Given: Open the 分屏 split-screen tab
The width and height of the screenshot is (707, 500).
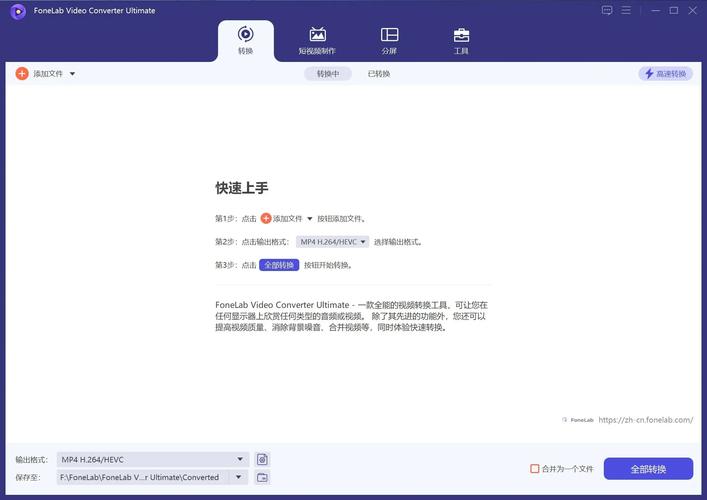Looking at the screenshot, I should [x=389, y=41].
